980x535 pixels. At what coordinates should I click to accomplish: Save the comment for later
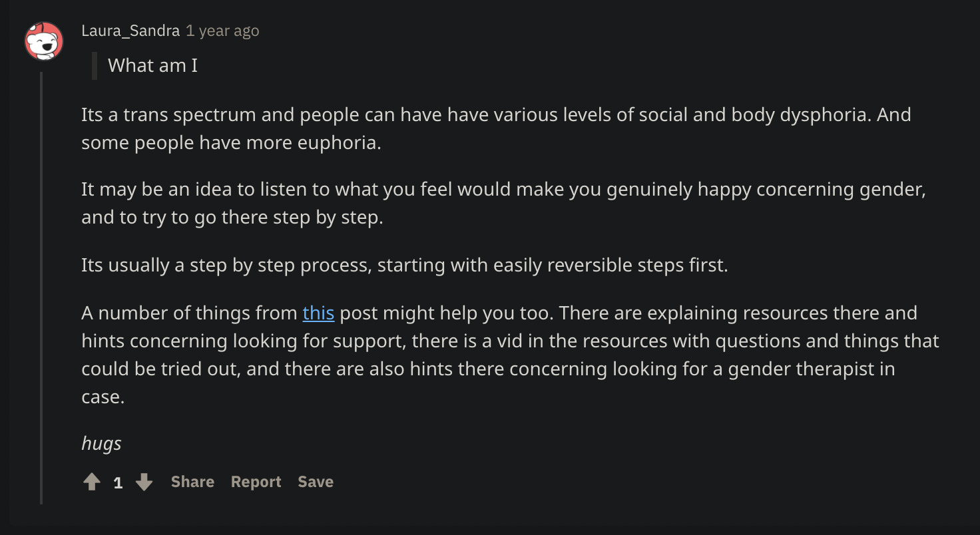point(316,482)
